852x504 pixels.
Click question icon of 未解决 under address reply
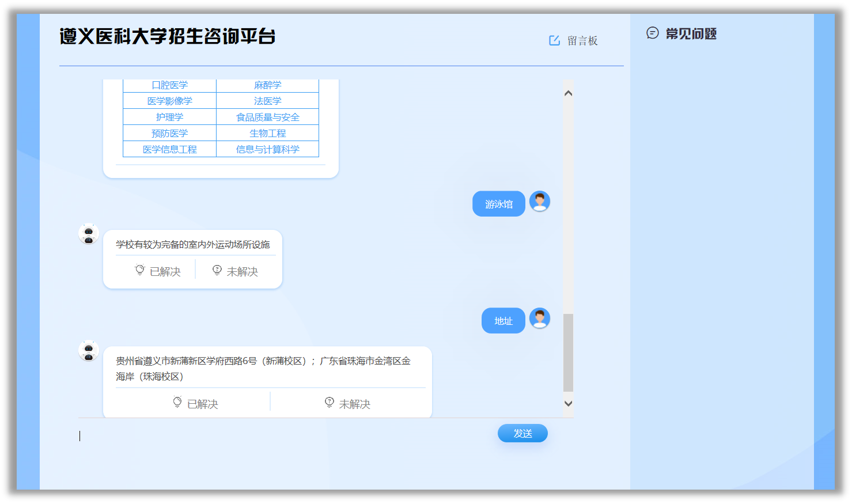coord(330,402)
